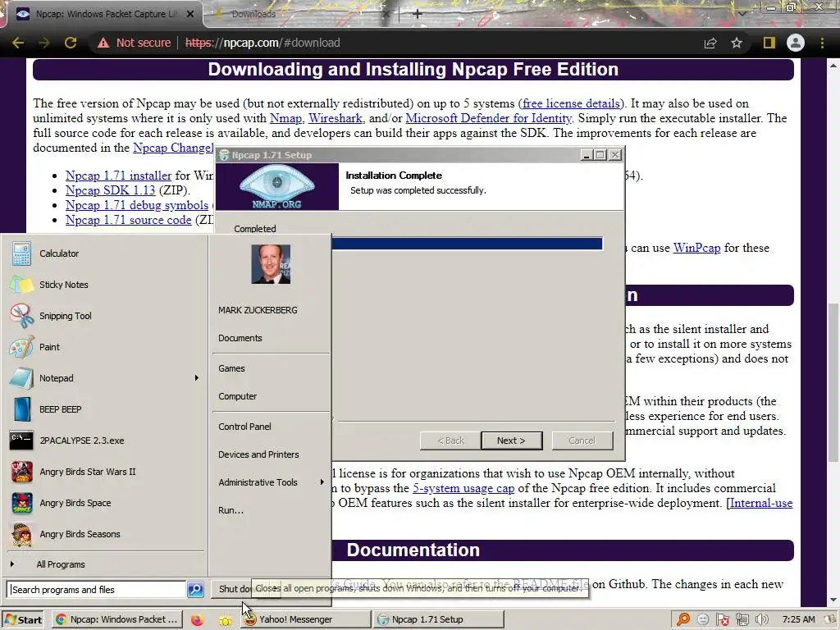Screen dimensions: 840x630
Task: Bookmark this page with the star icon
Action: click(737, 43)
